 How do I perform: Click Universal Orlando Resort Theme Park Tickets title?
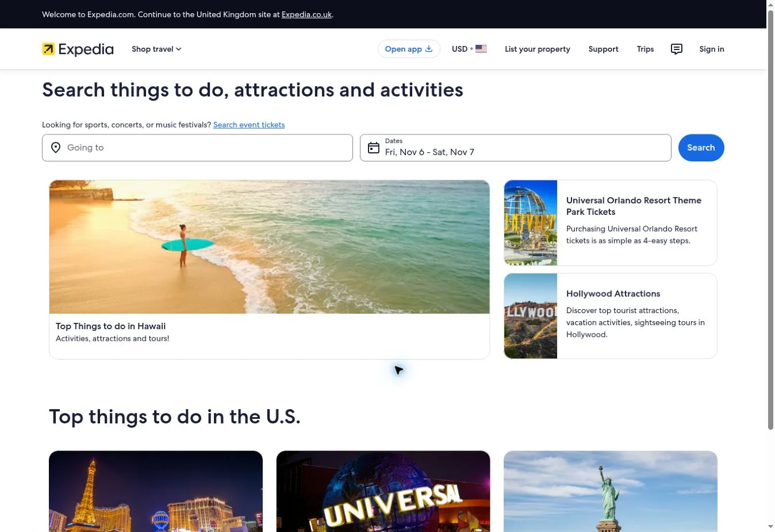pos(634,206)
